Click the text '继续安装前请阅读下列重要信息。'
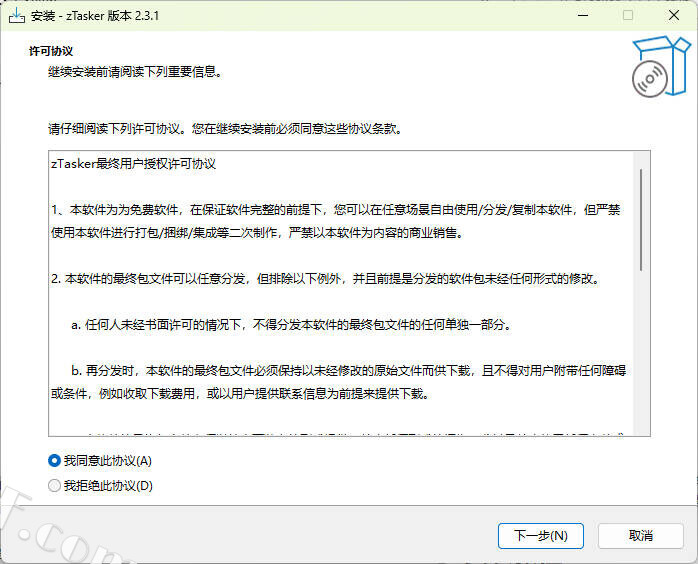 (135, 72)
